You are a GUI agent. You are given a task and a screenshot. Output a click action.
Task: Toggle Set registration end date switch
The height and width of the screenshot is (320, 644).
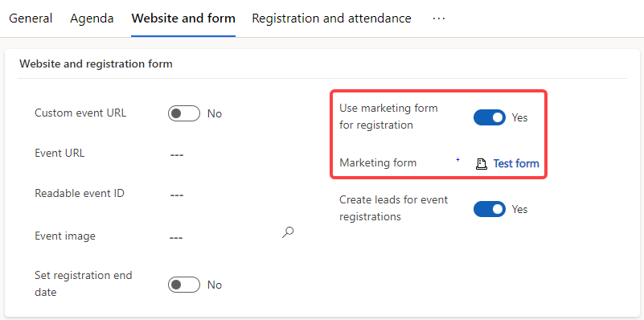click(x=183, y=285)
